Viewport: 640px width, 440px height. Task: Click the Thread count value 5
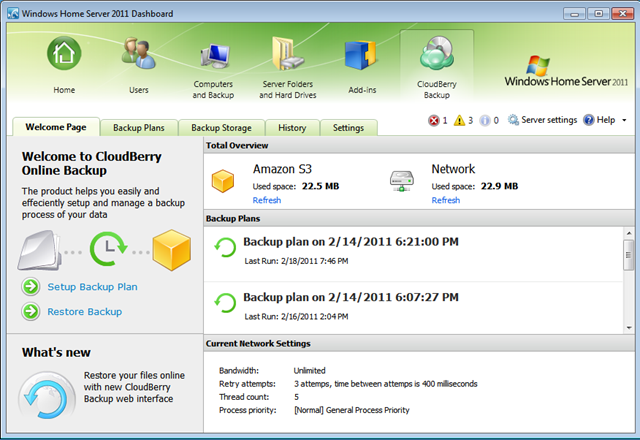(x=296, y=397)
